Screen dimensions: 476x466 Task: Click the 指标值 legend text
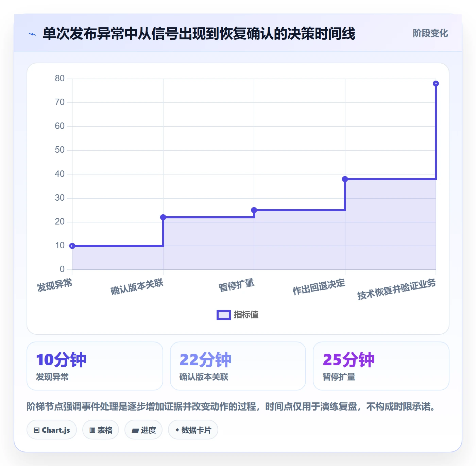point(246,315)
